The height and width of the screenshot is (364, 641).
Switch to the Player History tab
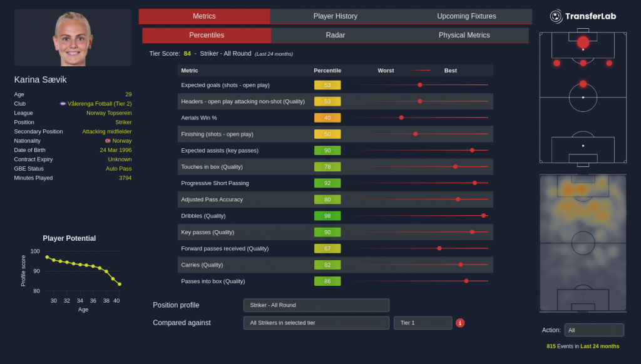[336, 16]
